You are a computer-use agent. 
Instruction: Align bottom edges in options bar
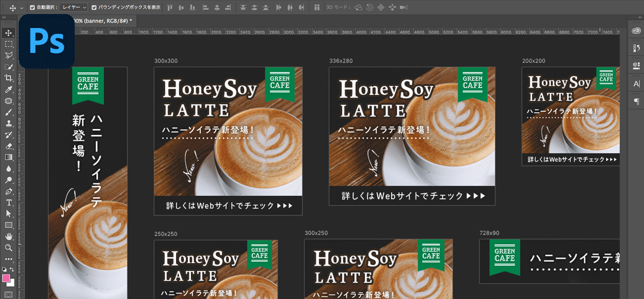click(x=192, y=7)
